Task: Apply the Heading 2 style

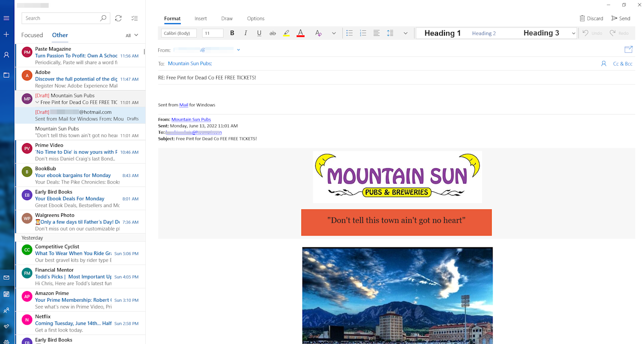Action: [x=484, y=33]
